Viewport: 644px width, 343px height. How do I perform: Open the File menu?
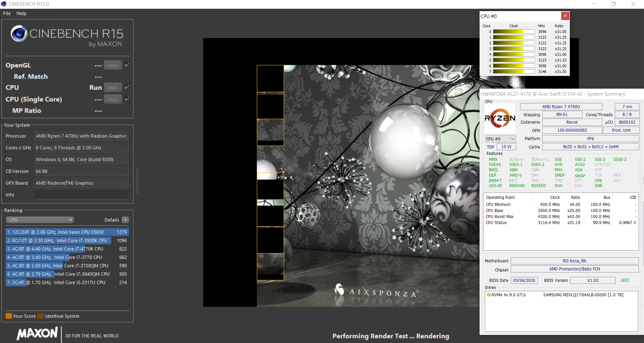(7, 13)
